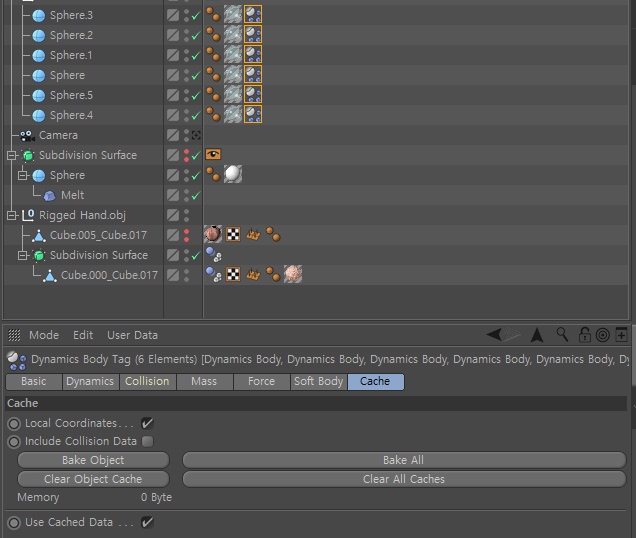Select the Melt deformer icon

pyautogui.click(x=49, y=196)
